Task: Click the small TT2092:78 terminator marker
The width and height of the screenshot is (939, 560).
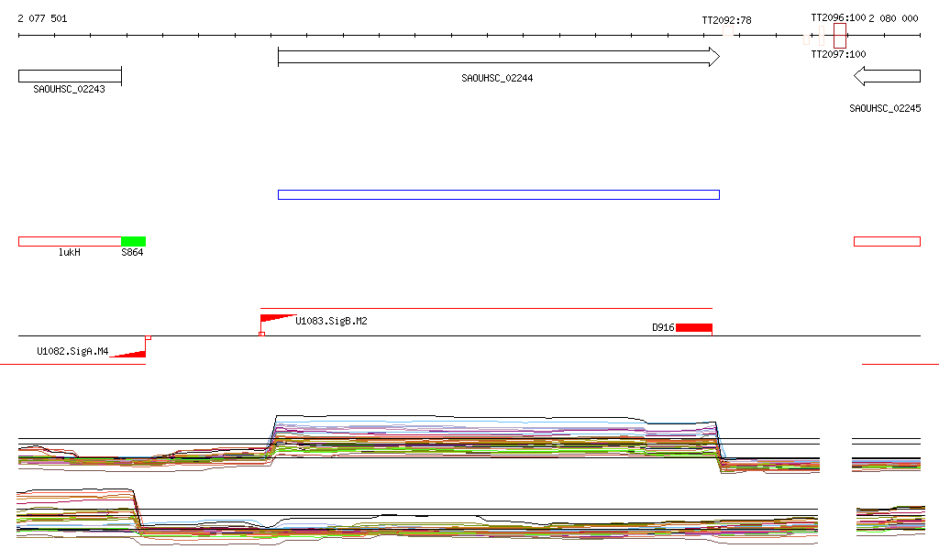Action: coord(726,31)
